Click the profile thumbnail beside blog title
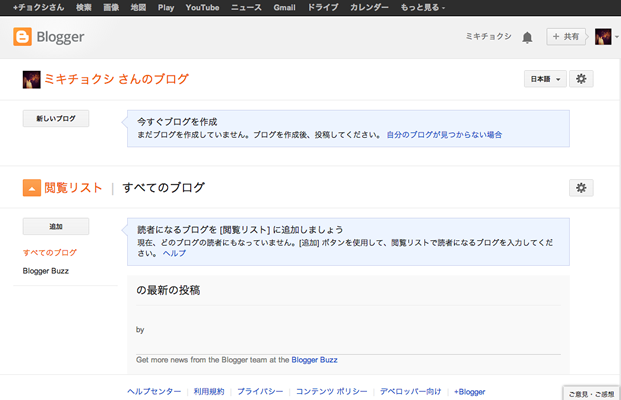621x400 pixels. 31,80
